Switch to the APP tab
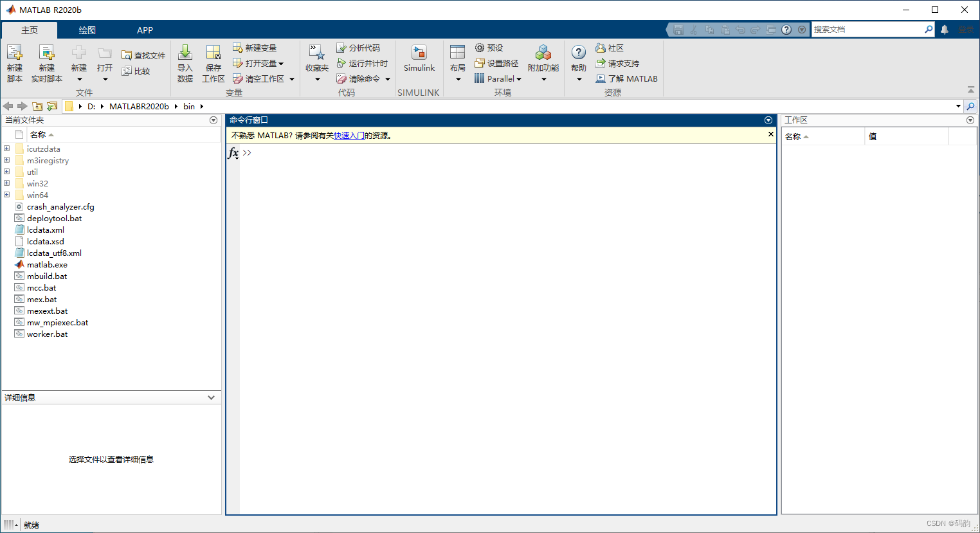The width and height of the screenshot is (980, 533). pyautogui.click(x=145, y=30)
